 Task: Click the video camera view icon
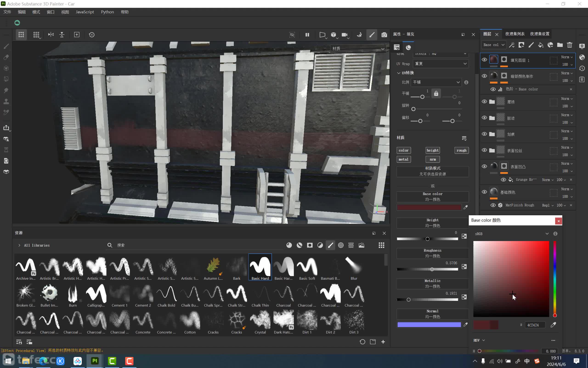pyautogui.click(x=345, y=34)
